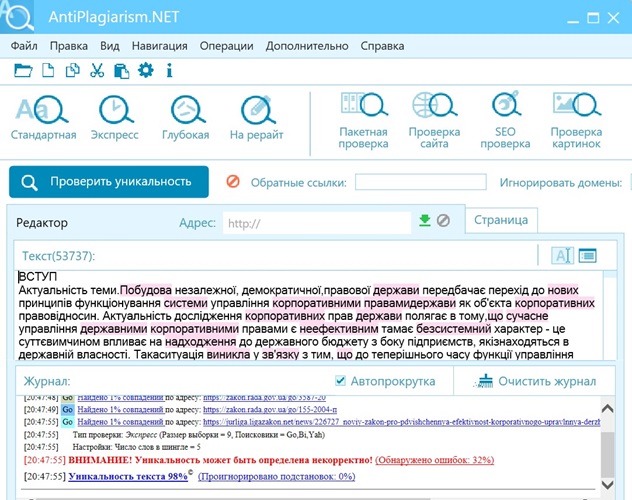This screenshot has width=632, height=500.
Task: Click Очистить журнал button
Action: [536, 381]
